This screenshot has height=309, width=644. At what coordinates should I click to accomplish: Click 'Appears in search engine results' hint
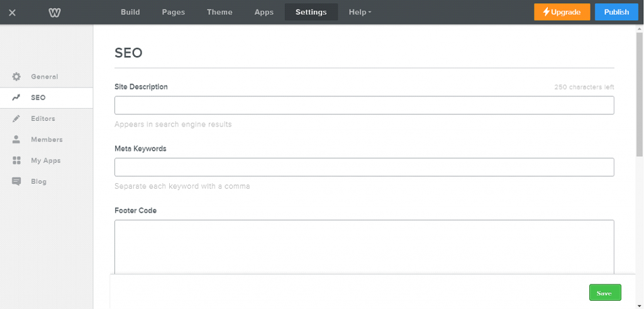pos(173,124)
